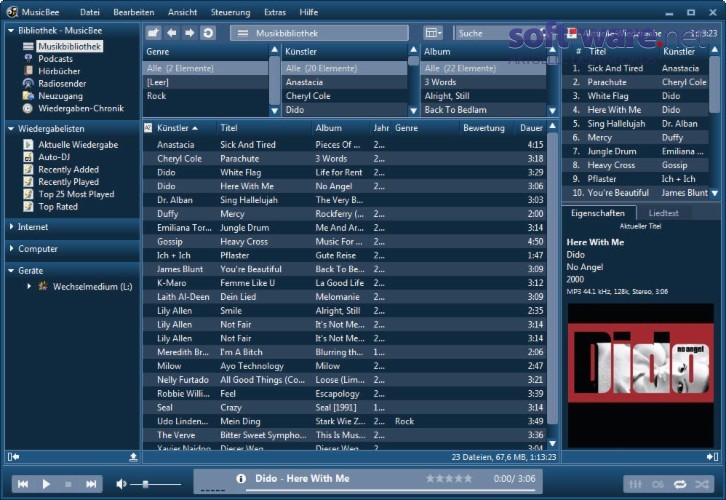
Task: Open the Aktuelle Wiedergabe playlist
Action: [78, 144]
